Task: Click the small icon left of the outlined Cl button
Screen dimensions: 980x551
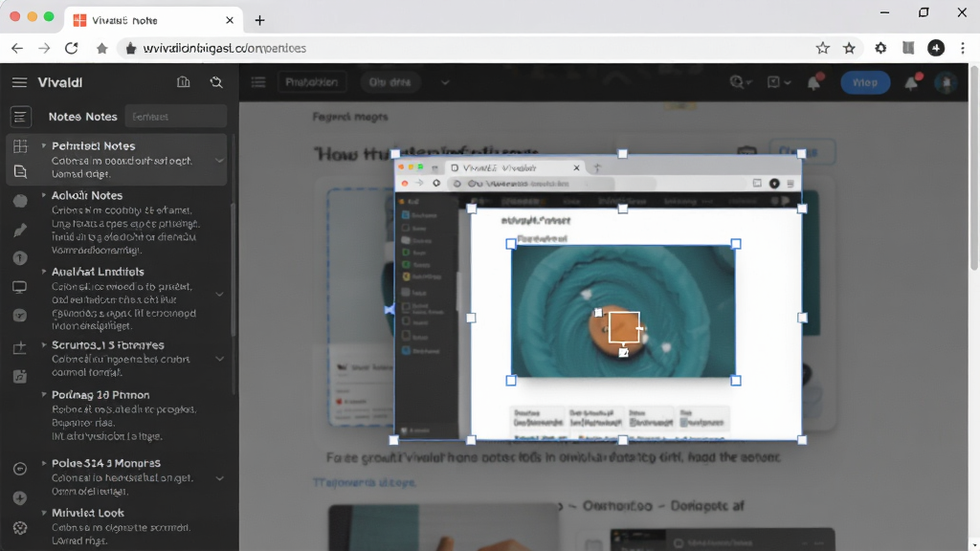Action: (746, 152)
